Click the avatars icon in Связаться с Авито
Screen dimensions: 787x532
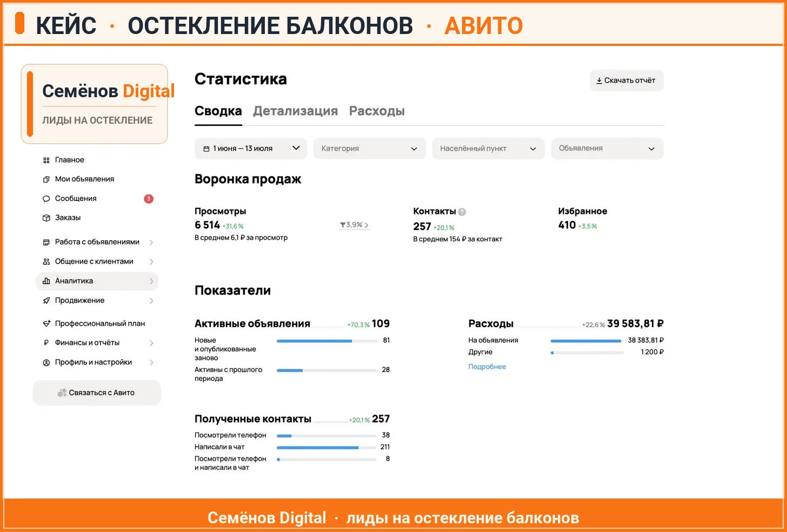62,393
